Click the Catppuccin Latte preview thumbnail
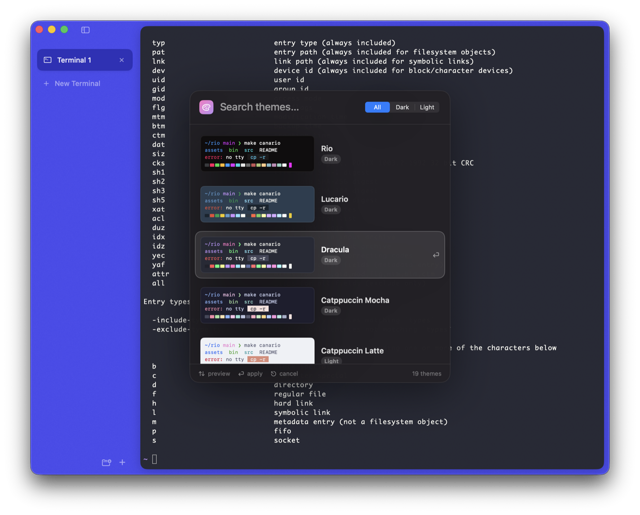Image resolution: width=640 pixels, height=515 pixels. click(257, 351)
